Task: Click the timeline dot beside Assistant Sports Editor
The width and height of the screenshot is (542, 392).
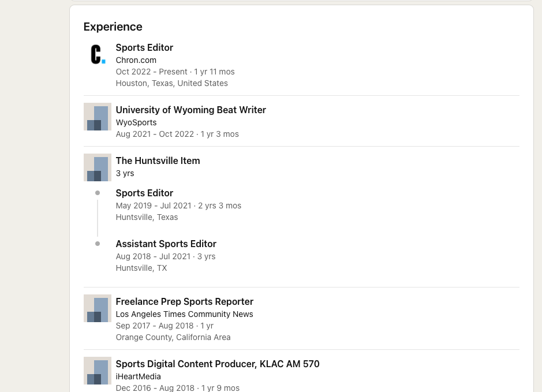Action: [x=98, y=244]
